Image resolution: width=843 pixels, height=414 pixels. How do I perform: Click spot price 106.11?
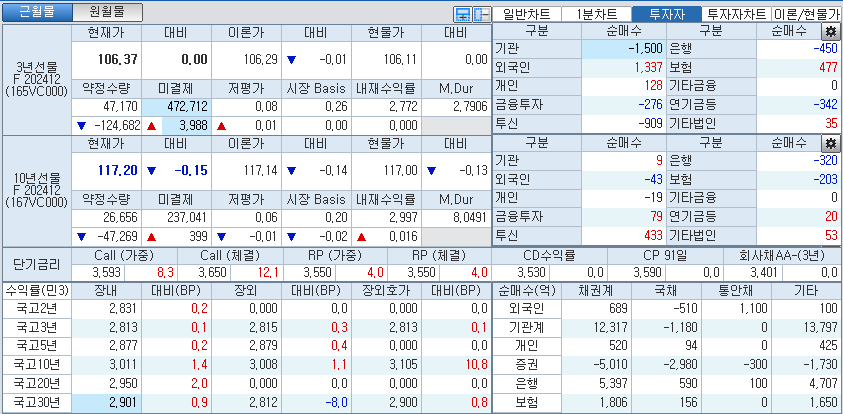[400, 59]
